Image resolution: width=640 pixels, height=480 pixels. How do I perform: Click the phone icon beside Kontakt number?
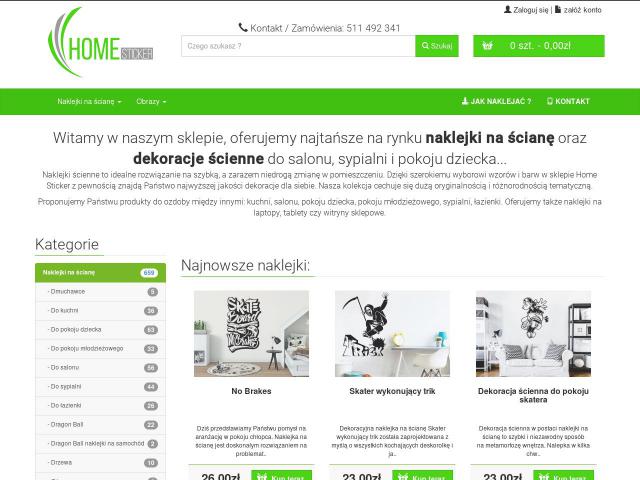click(x=243, y=27)
